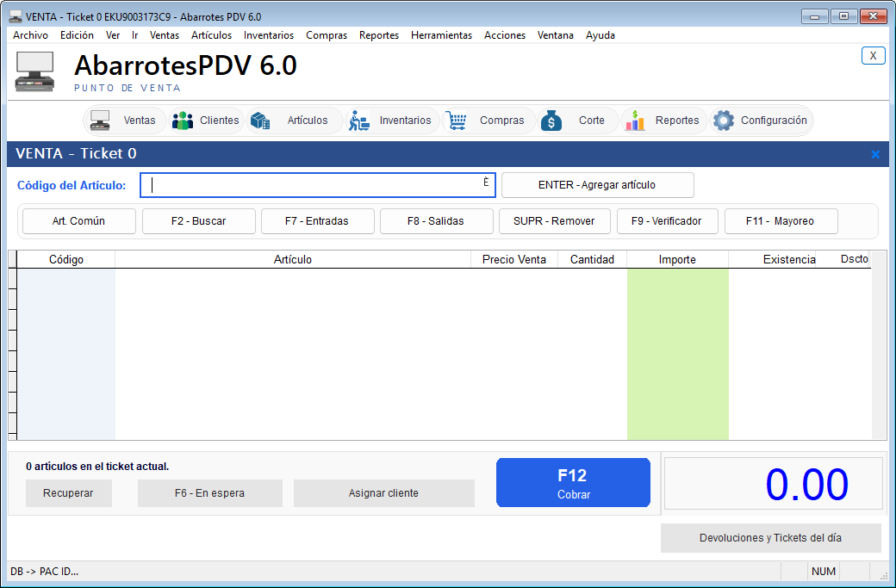Open the Clientes people icon
The width and height of the screenshot is (896, 588).
[183, 121]
